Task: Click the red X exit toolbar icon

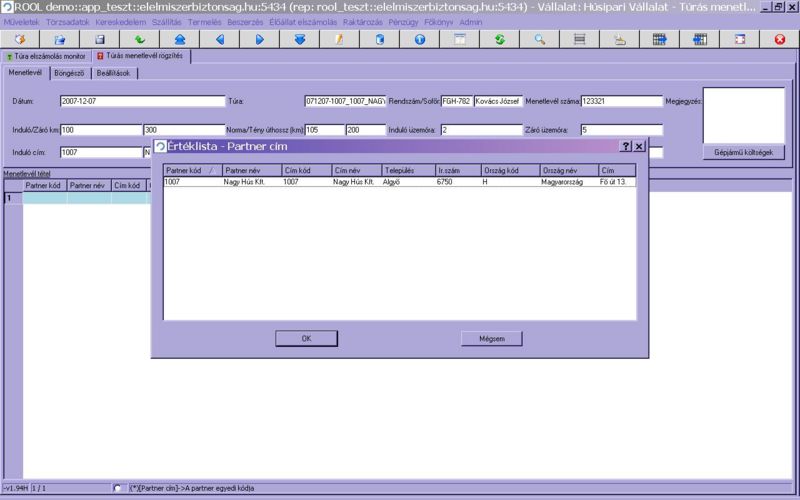Action: pyautogui.click(x=780, y=40)
